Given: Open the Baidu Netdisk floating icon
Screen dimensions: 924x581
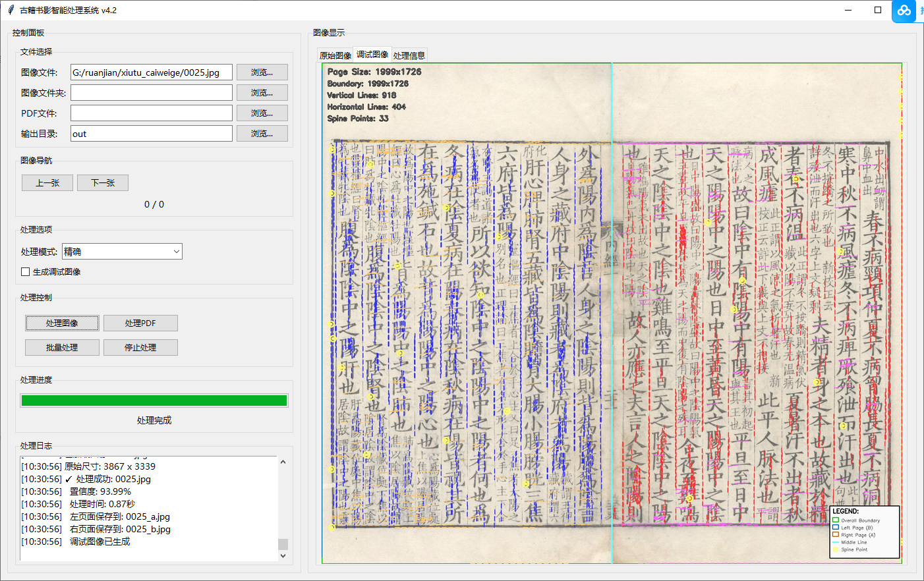Looking at the screenshot, I should pyautogui.click(x=903, y=11).
